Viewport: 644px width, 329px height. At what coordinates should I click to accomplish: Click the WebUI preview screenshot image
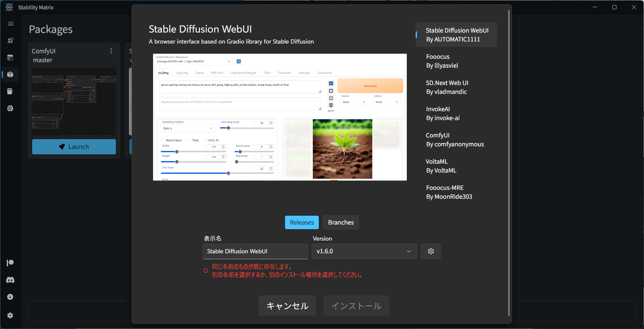click(x=280, y=117)
